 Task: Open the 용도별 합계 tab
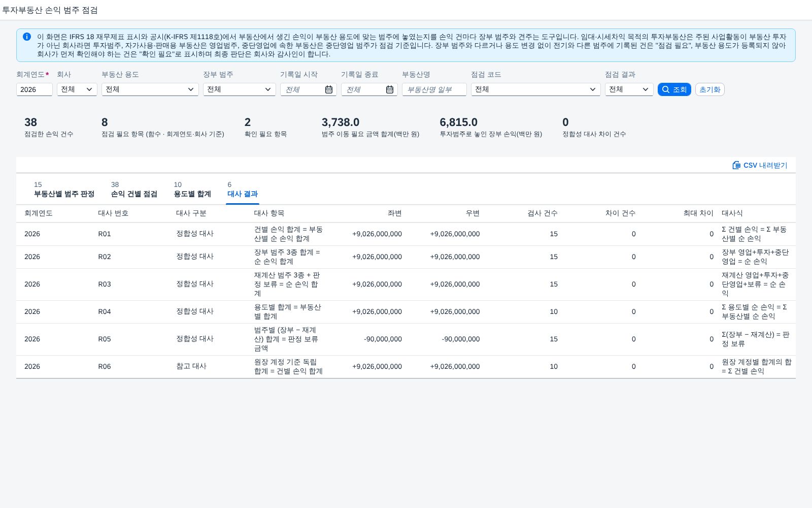click(x=192, y=189)
